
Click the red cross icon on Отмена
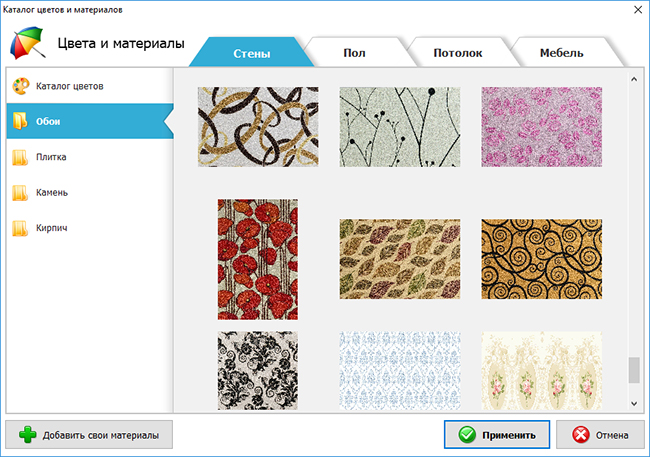tap(580, 435)
